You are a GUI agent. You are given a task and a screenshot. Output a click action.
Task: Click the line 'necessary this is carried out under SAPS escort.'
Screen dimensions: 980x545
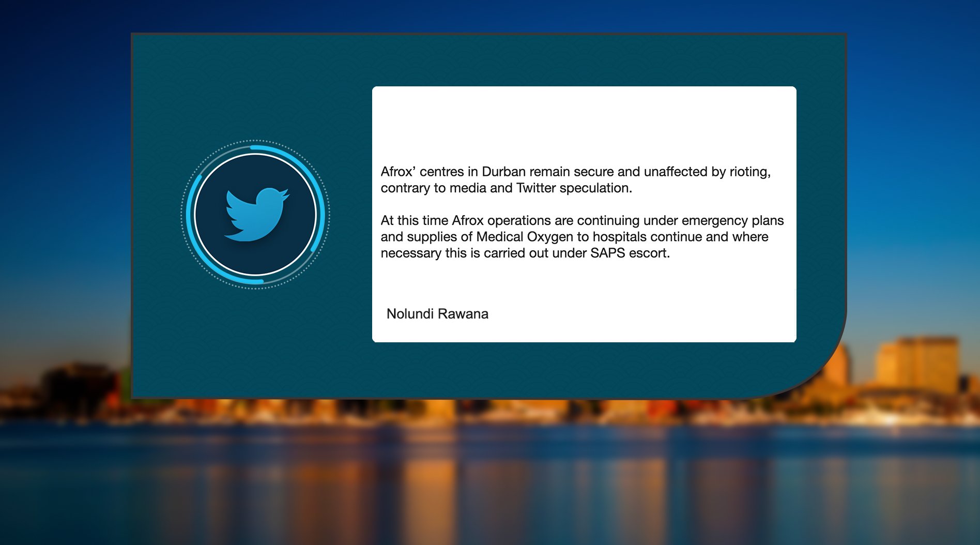tap(525, 253)
